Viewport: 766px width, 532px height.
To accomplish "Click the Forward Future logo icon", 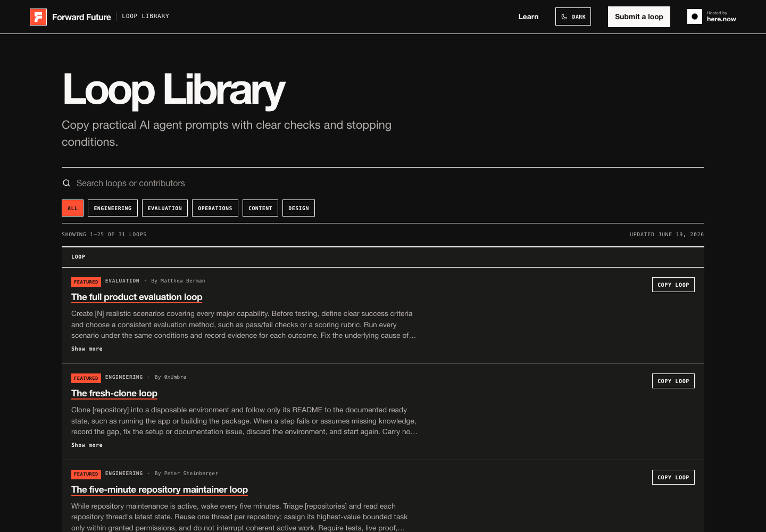I will 38,17.
